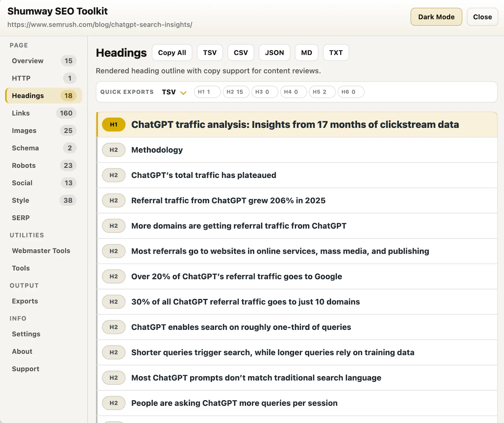Select 'ChatGPT enables search on roughly one-third' heading

[x=241, y=327]
